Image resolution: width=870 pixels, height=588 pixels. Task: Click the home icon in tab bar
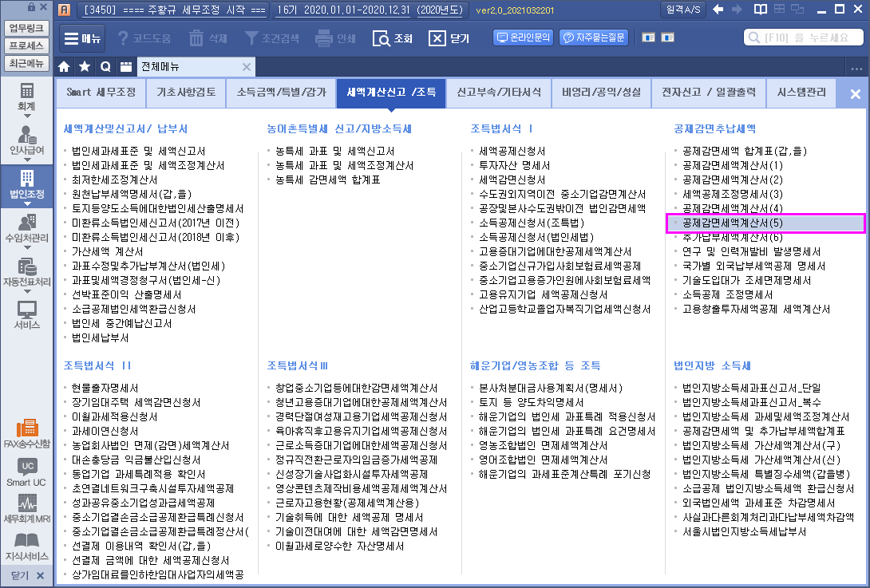65,66
